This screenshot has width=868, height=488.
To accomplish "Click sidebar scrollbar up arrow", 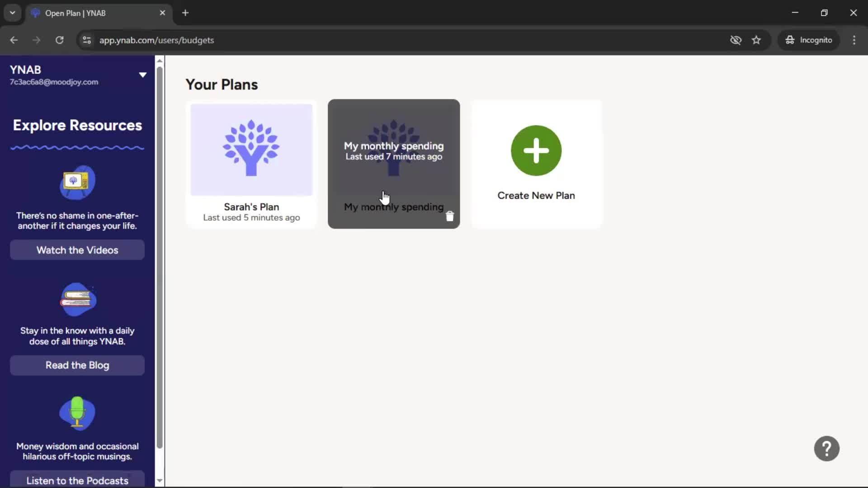I will [160, 61].
